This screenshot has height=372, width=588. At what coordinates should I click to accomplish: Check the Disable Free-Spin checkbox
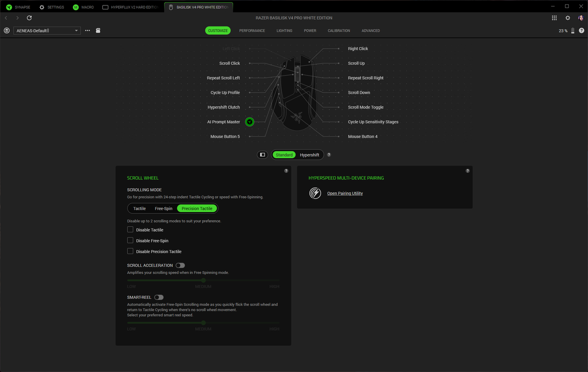[x=130, y=240]
